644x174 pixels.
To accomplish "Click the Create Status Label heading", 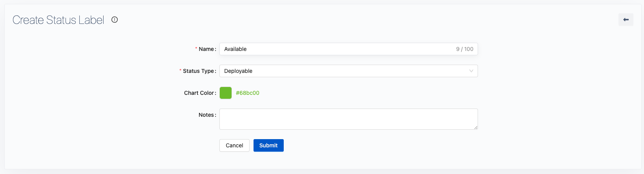I will click(x=58, y=20).
